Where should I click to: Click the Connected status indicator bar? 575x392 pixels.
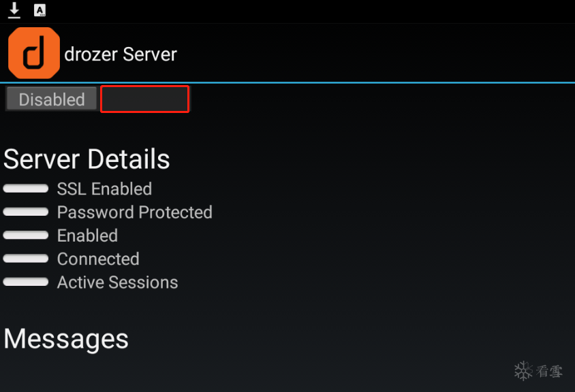pyautogui.click(x=26, y=259)
